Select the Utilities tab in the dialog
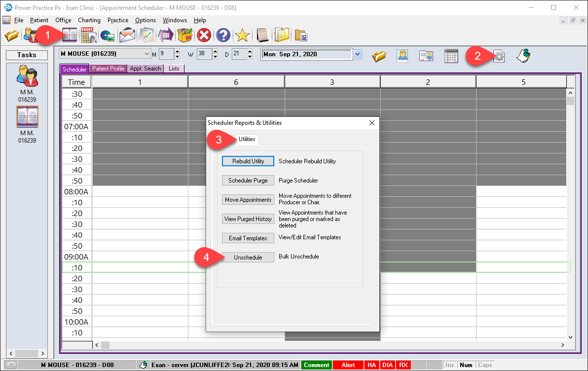Viewport: 588px width, 371px height. [247, 139]
